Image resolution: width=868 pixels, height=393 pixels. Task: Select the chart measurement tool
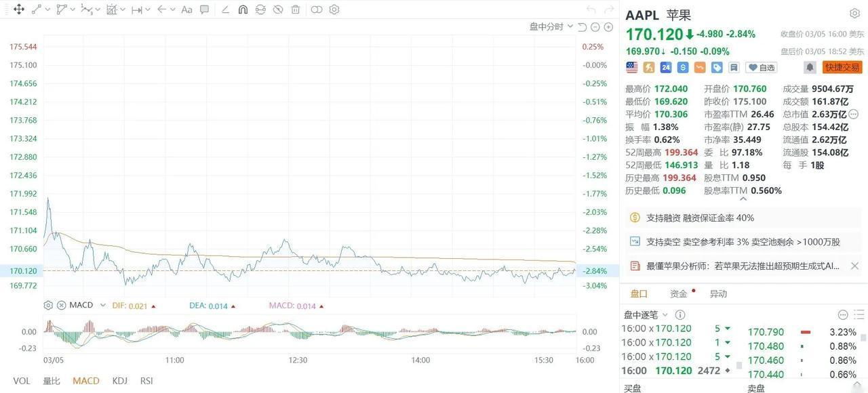(x=112, y=9)
